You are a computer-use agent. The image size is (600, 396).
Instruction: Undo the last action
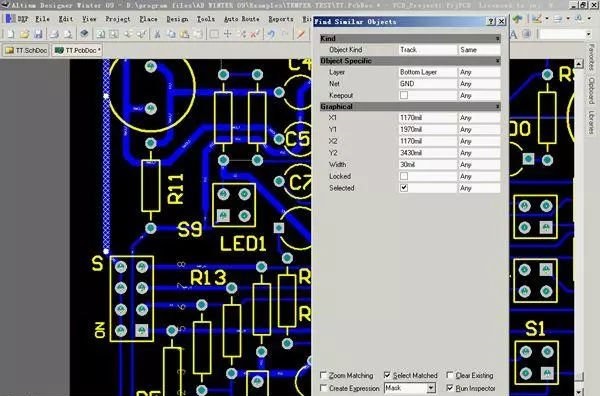[x=271, y=34]
